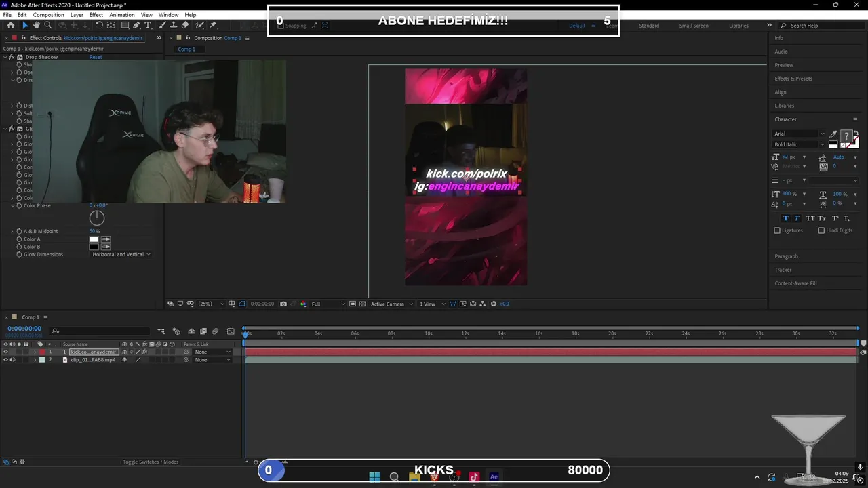Image resolution: width=868 pixels, height=488 pixels.
Task: Open the Glow Dimensions Horizontal and Vertical dropdown
Action: pyautogui.click(x=121, y=254)
